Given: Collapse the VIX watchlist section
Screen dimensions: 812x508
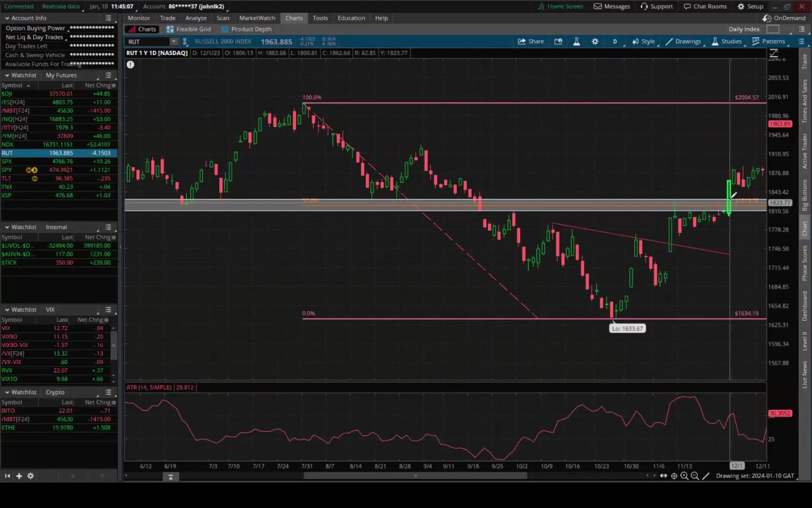Looking at the screenshot, I should [x=7, y=310].
